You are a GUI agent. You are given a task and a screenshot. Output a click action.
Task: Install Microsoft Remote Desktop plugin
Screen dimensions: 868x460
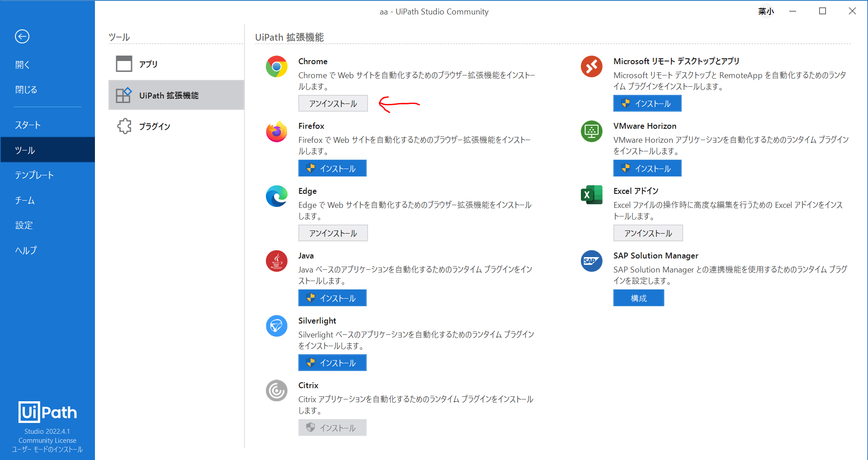pos(647,103)
